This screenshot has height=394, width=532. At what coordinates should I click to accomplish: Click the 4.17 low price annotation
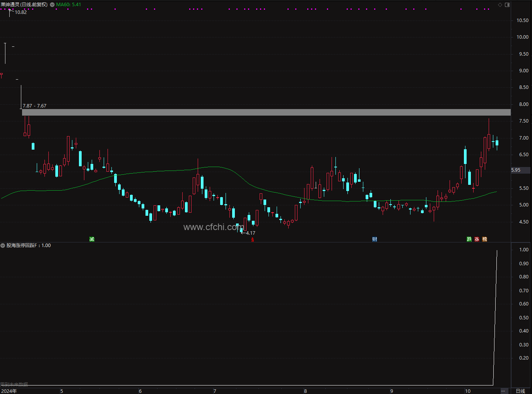(251, 233)
